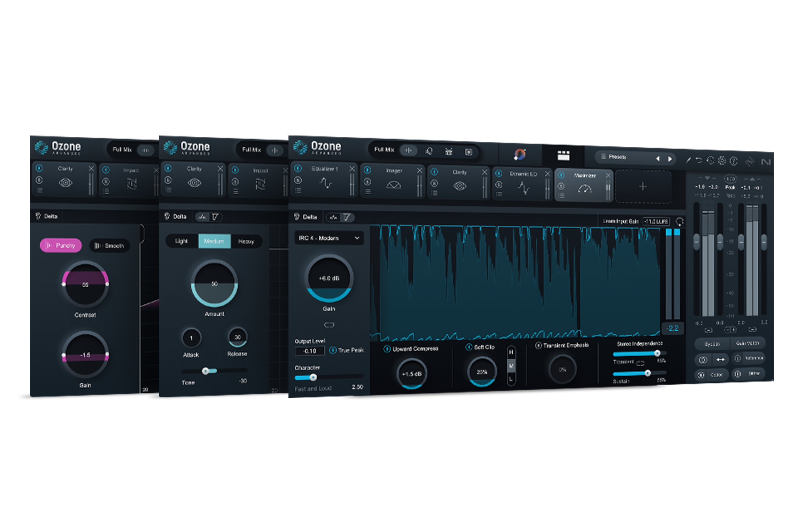Screen dimensions: 798x532
Task: Adjust the Sustain stereo independence slider
Action: 648,373
